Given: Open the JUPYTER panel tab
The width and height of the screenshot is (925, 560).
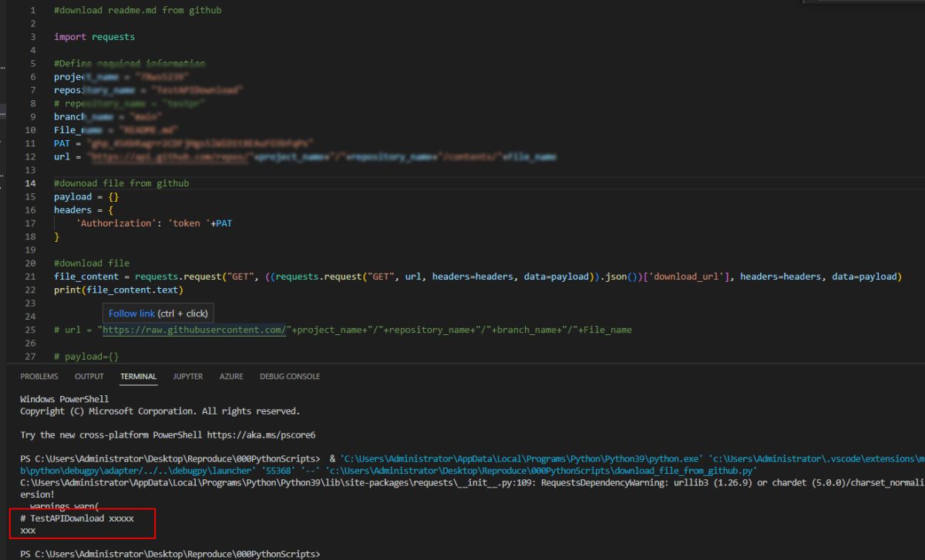Looking at the screenshot, I should point(188,377).
